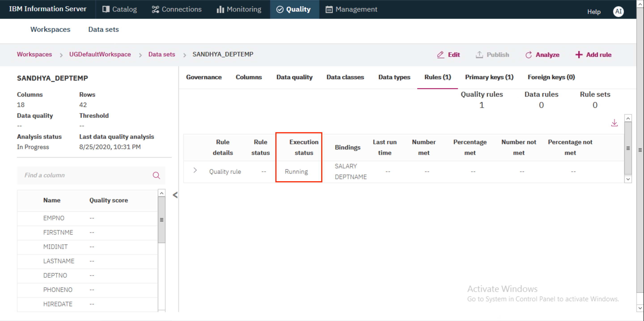The width and height of the screenshot is (644, 321).
Task: Open the Catalog section
Action: [119, 9]
